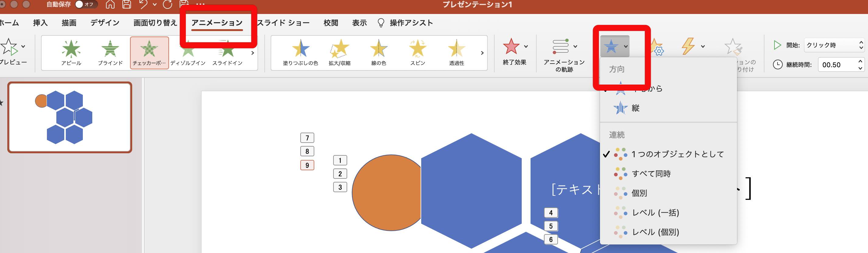Apply the 塗りつぶしの色 emphasis effect
The width and height of the screenshot is (868, 253).
pyautogui.click(x=300, y=53)
